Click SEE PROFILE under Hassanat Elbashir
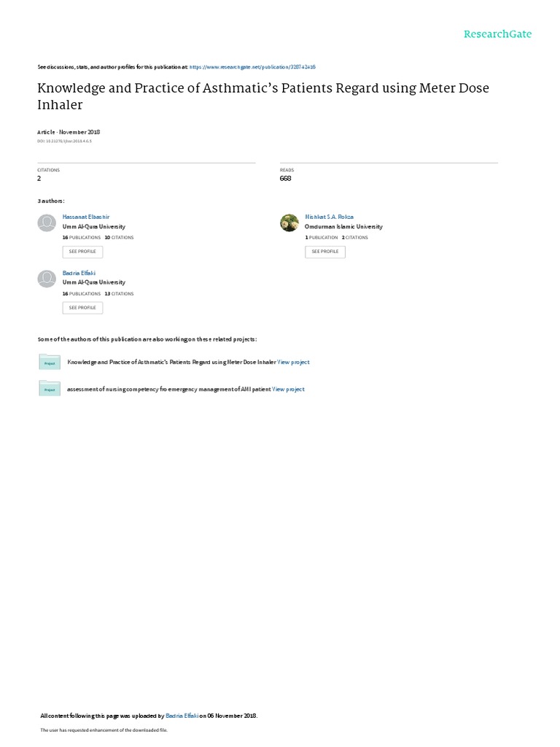The image size is (560, 747). tap(82, 252)
